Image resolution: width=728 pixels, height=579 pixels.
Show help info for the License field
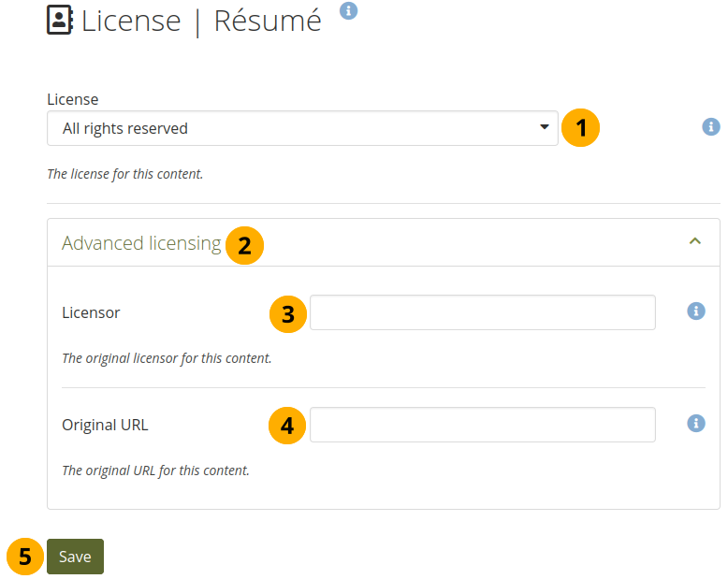click(x=711, y=126)
